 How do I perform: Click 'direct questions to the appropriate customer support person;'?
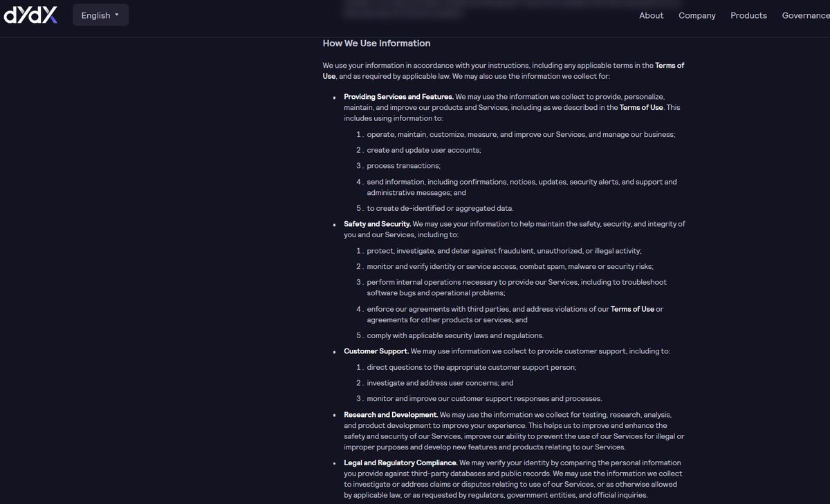click(x=472, y=367)
